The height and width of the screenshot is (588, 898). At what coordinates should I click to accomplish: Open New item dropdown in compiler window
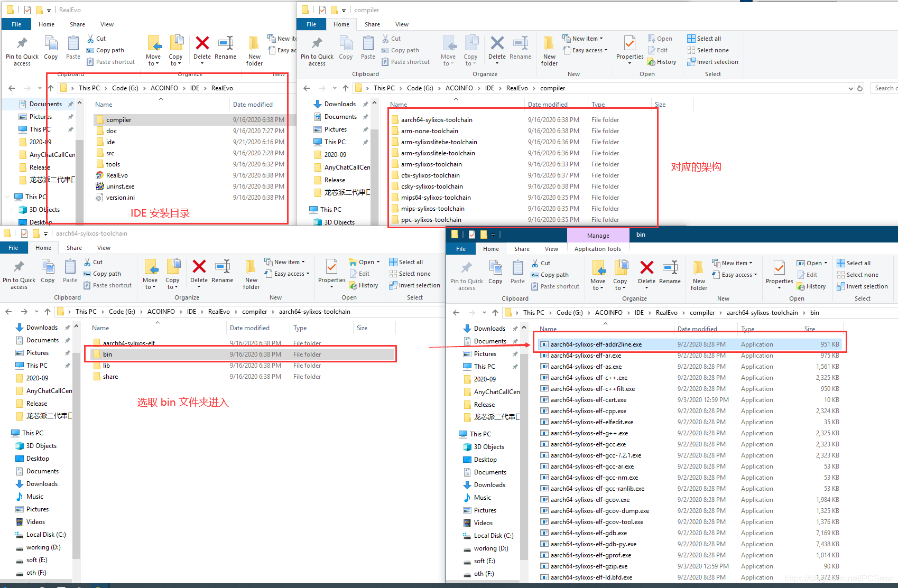[583, 39]
